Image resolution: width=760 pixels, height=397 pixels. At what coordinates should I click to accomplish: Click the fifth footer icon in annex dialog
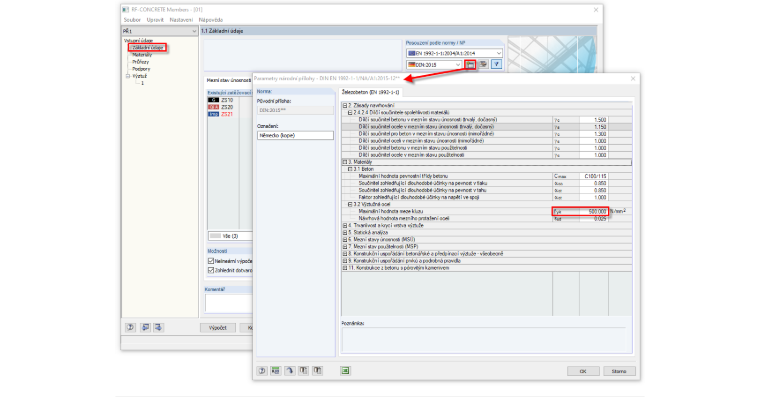point(317,371)
